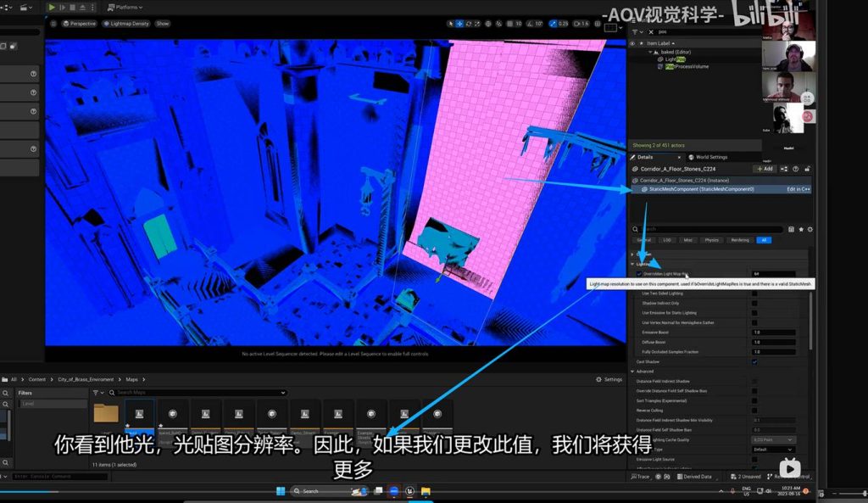Open Unreal Engine from the Windows taskbar
This screenshot has width=868, height=503.
410,491
